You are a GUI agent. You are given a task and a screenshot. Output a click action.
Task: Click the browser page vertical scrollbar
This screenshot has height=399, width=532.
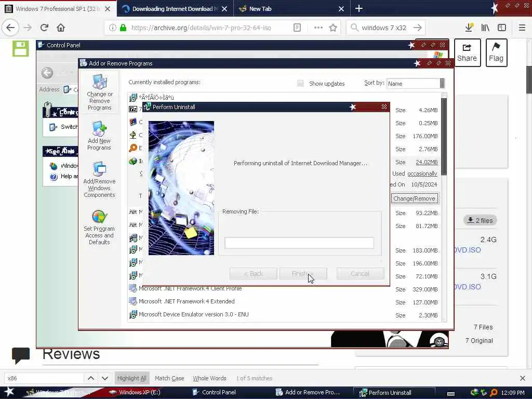click(x=529, y=79)
